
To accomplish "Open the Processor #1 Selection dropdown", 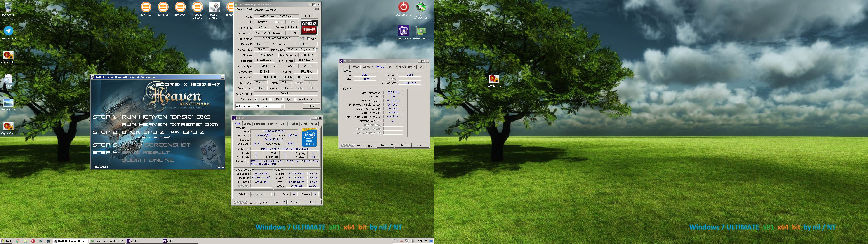I will tap(262, 195).
